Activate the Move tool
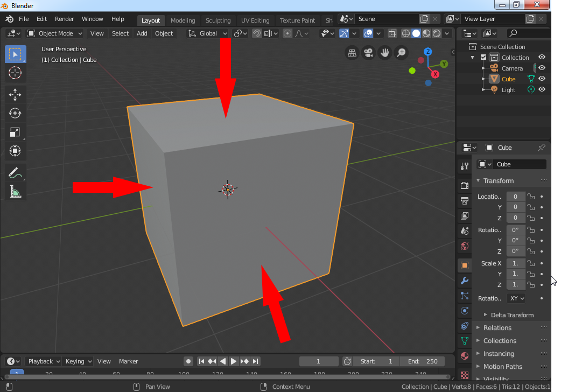568x392 pixels. [x=15, y=95]
